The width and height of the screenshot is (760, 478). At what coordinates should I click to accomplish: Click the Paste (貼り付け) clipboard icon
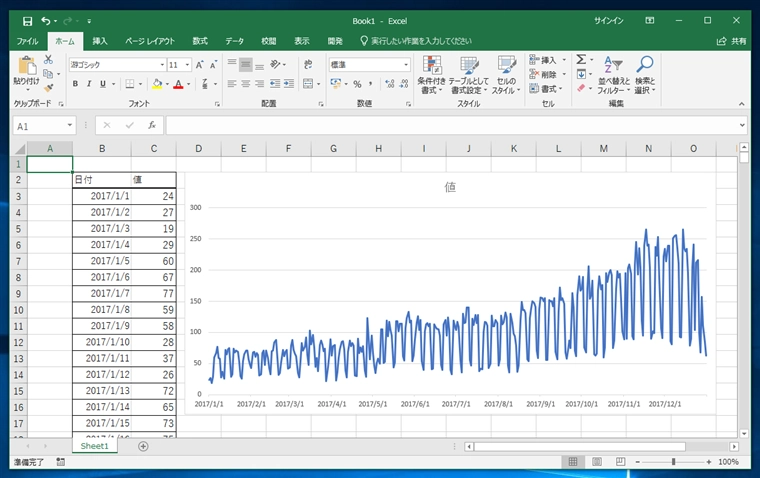click(x=26, y=67)
